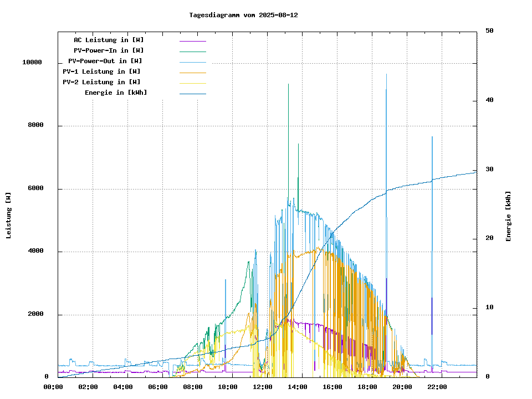The height and width of the screenshot is (399, 532).
Task: Click the chart title Tagesdiagramm vom 2025-08-12
Action: [243, 15]
